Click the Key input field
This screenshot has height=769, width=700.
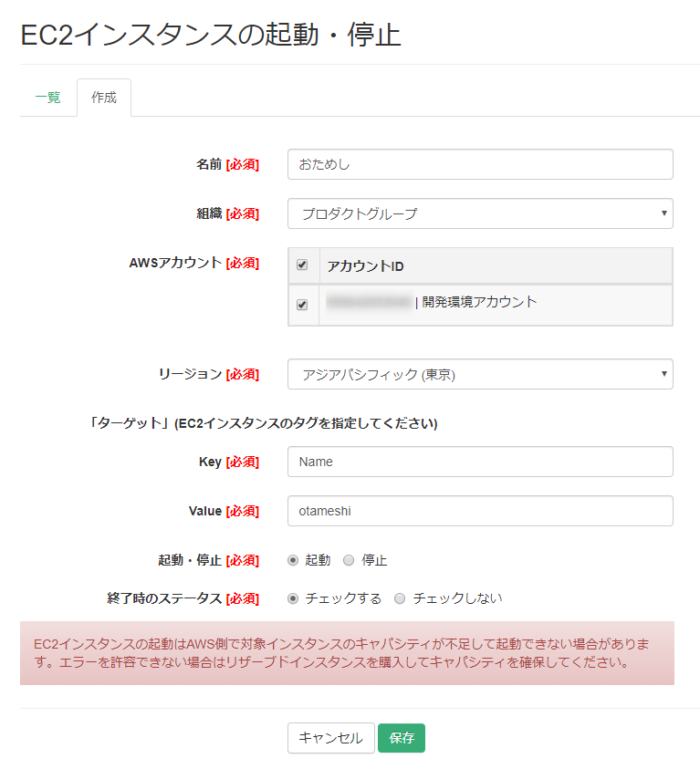pyautogui.click(x=479, y=462)
